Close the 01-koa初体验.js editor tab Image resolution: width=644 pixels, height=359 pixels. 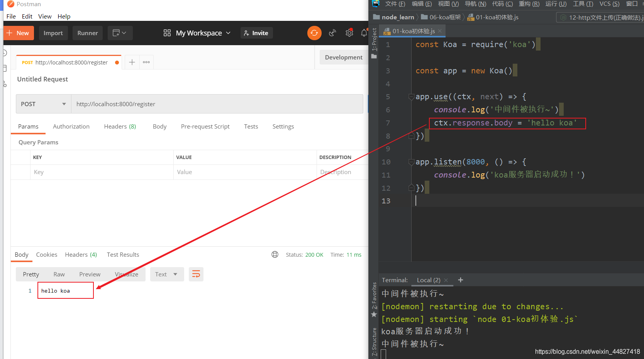point(440,31)
